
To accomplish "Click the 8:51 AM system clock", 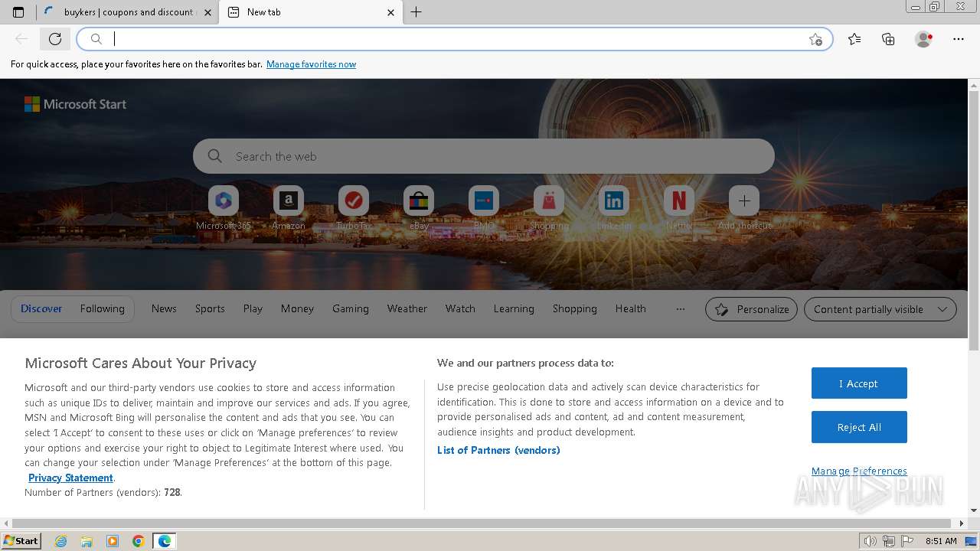I will click(941, 541).
